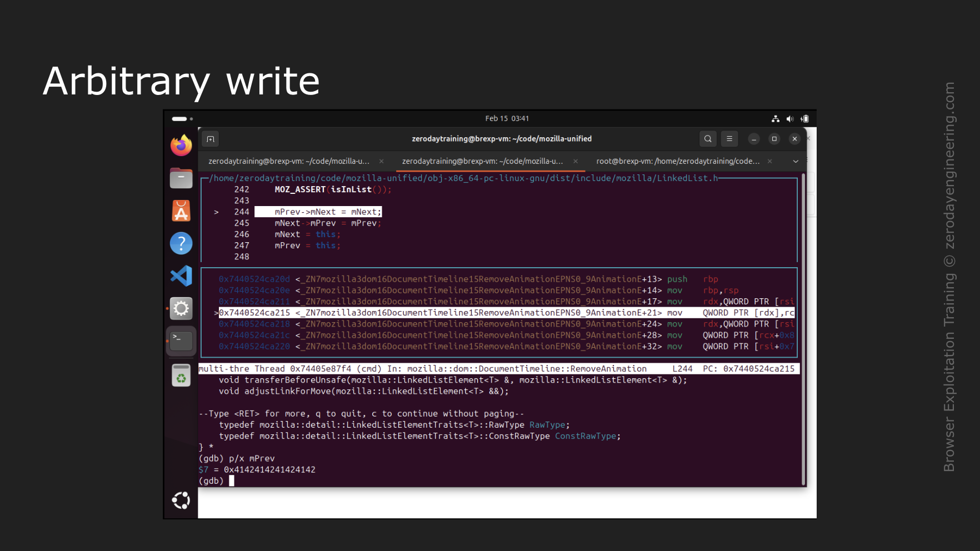Viewport: 980px width, 551px height.
Task: Maximize the terminal window
Action: pyautogui.click(x=774, y=139)
